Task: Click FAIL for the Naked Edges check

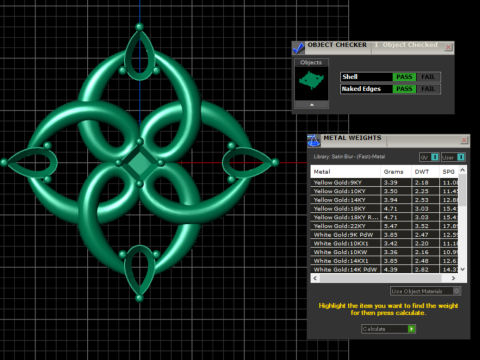Action: [x=428, y=89]
